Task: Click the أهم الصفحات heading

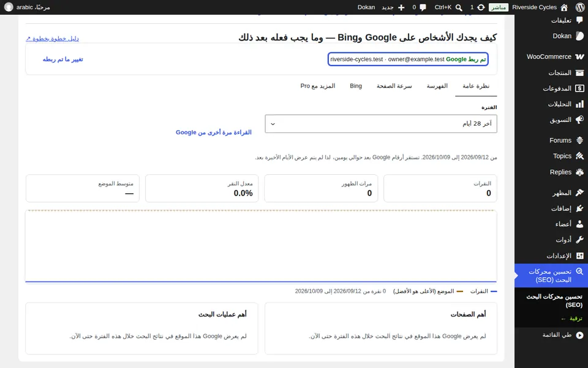Action: [x=469, y=314]
